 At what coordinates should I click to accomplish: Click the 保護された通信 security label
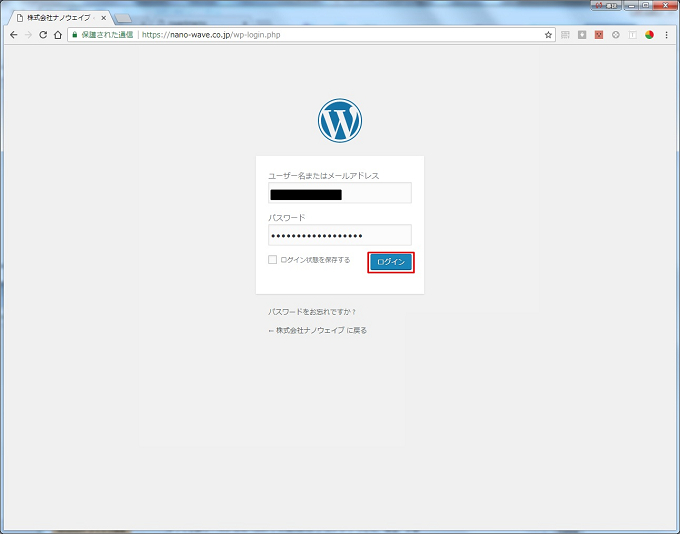point(107,35)
